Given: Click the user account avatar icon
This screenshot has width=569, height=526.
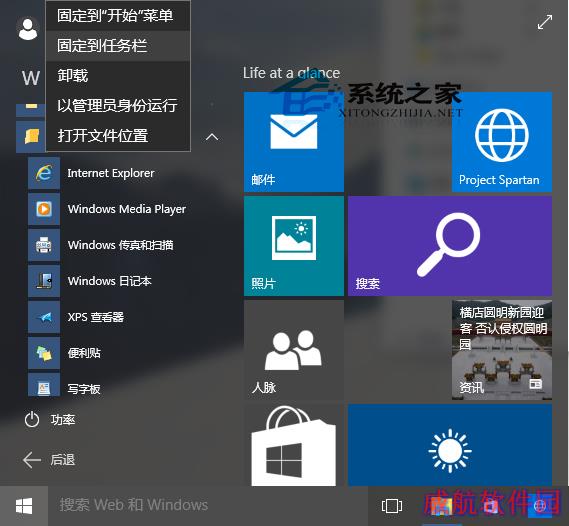Looking at the screenshot, I should pyautogui.click(x=28, y=29).
